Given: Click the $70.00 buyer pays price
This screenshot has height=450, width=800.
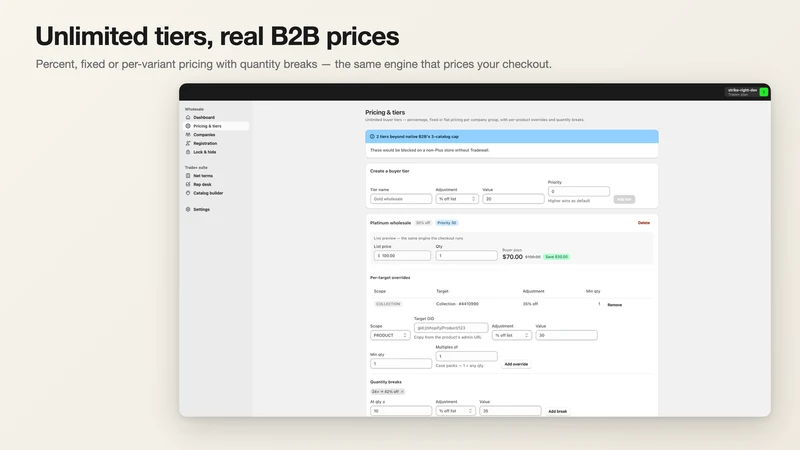Looking at the screenshot, I should pos(512,257).
